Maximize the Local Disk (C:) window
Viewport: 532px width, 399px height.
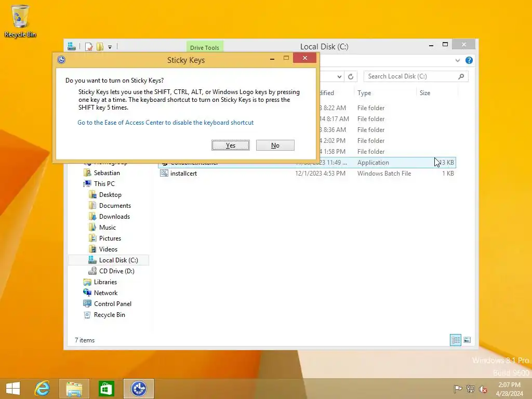point(445,45)
